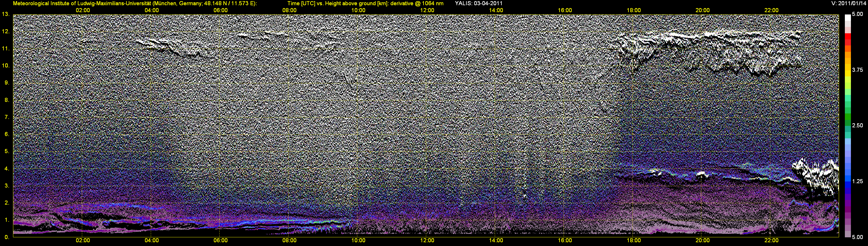Select 10:00 on the top time axis
The width and height of the screenshot is (868, 246).
(358, 10)
